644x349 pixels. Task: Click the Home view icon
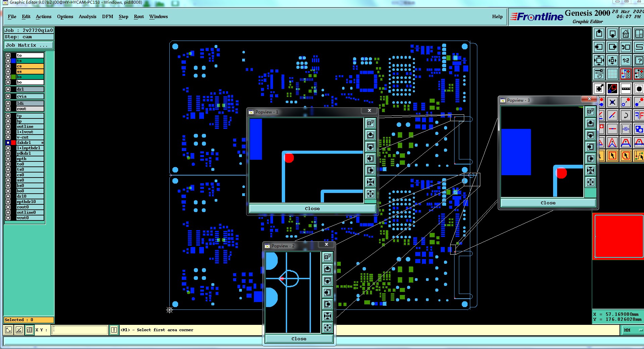tap(626, 34)
